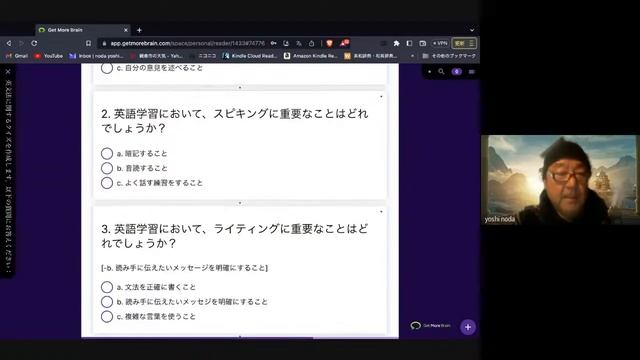640x360 pixels.
Task: Select option c. 複雑な言葉を使うこと
Action: click(107, 316)
